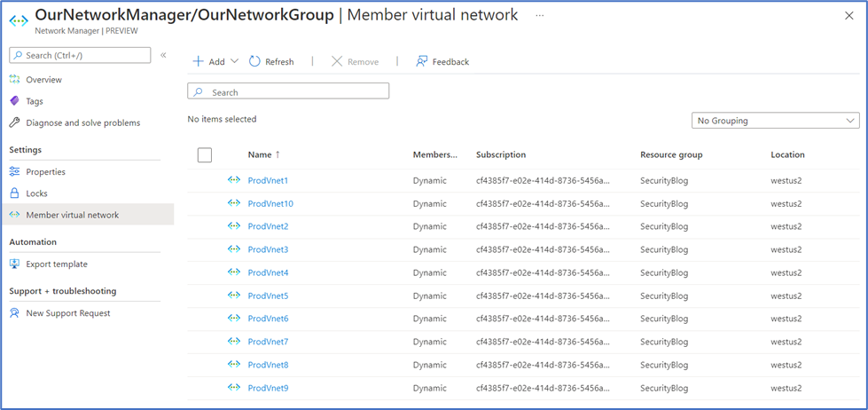Viewport: 868px width, 410px height.
Task: Click the circular Refresh arrow icon
Action: coord(254,61)
